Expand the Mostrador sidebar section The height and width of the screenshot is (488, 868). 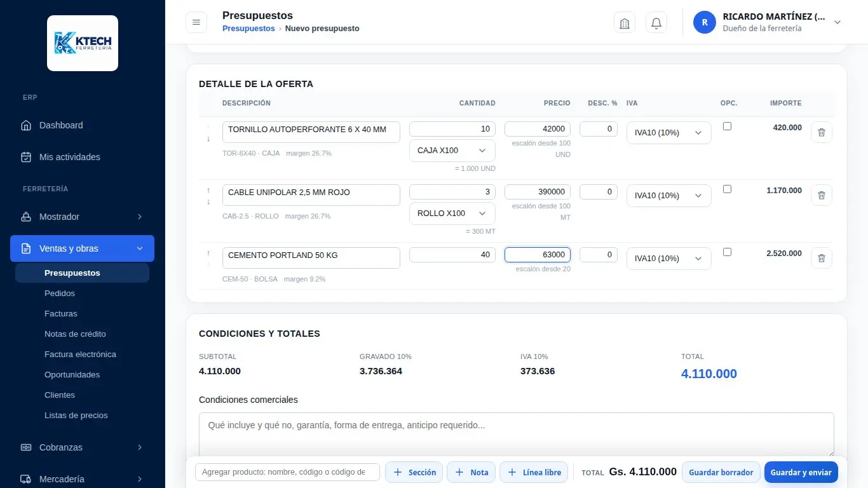click(x=82, y=217)
